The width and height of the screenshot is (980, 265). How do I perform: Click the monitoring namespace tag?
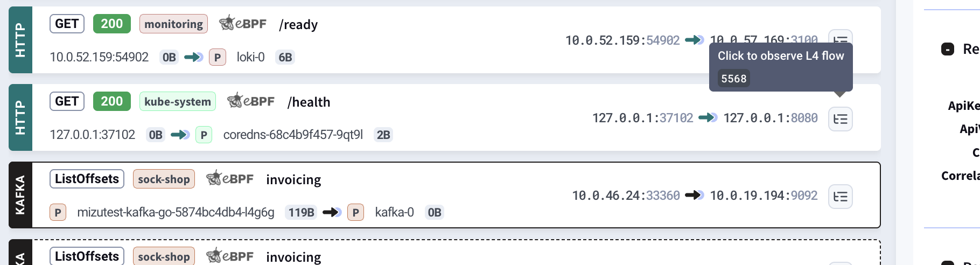click(x=173, y=24)
